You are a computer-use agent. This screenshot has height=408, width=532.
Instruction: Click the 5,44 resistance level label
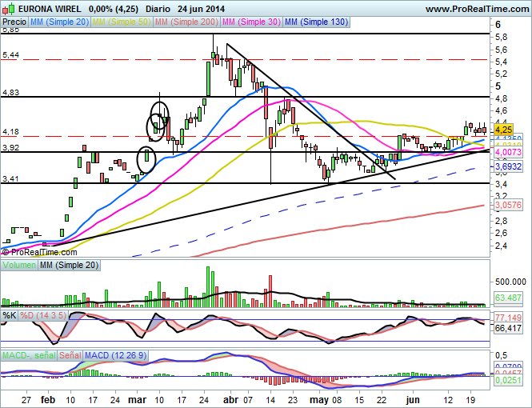(x=11, y=55)
